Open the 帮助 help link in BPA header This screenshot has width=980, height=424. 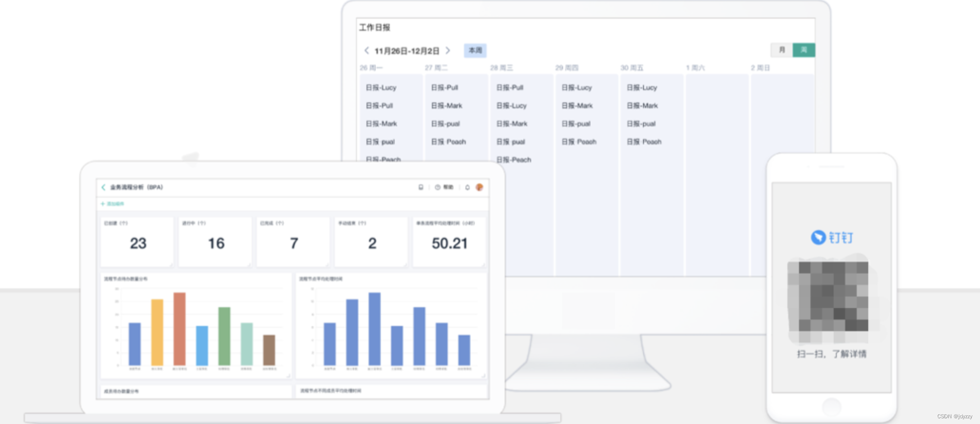click(x=444, y=187)
